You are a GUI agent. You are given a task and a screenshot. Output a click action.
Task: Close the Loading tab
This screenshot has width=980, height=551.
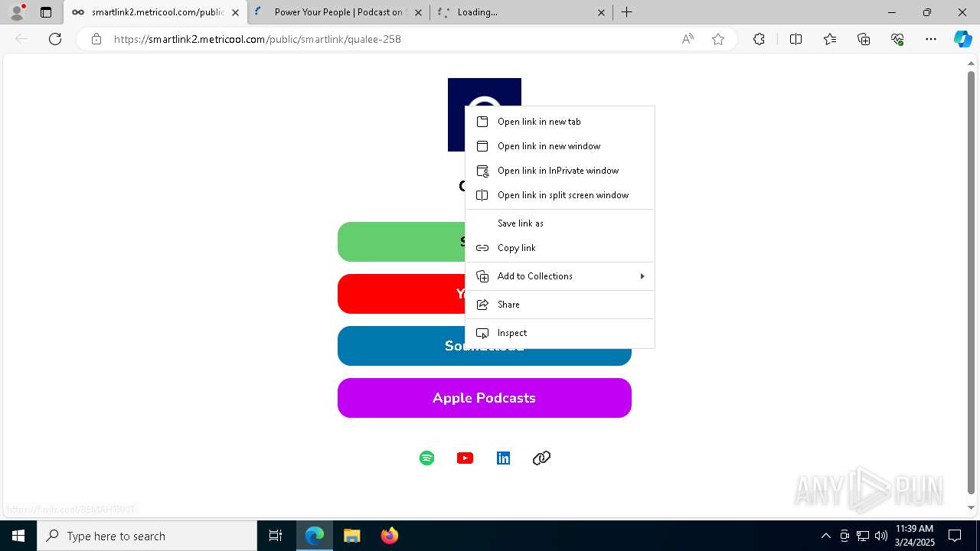coord(601,12)
